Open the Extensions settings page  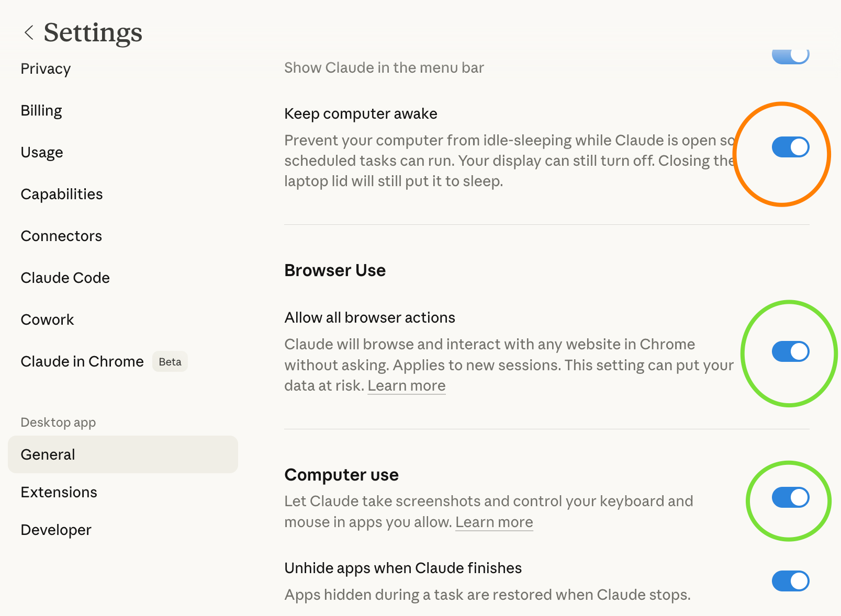click(59, 492)
